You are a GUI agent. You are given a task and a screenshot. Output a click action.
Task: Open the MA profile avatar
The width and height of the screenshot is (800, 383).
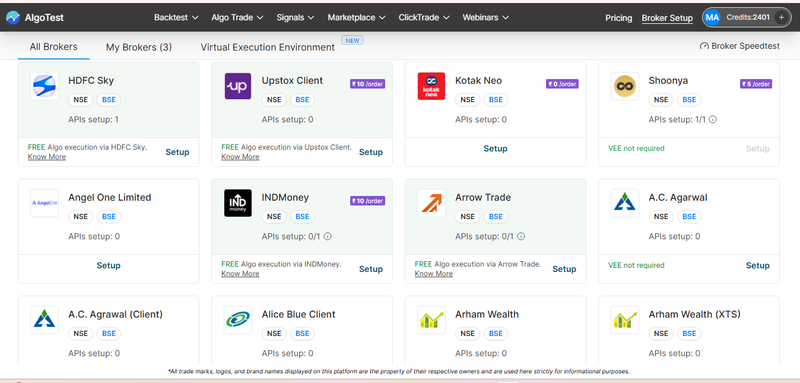coord(711,17)
